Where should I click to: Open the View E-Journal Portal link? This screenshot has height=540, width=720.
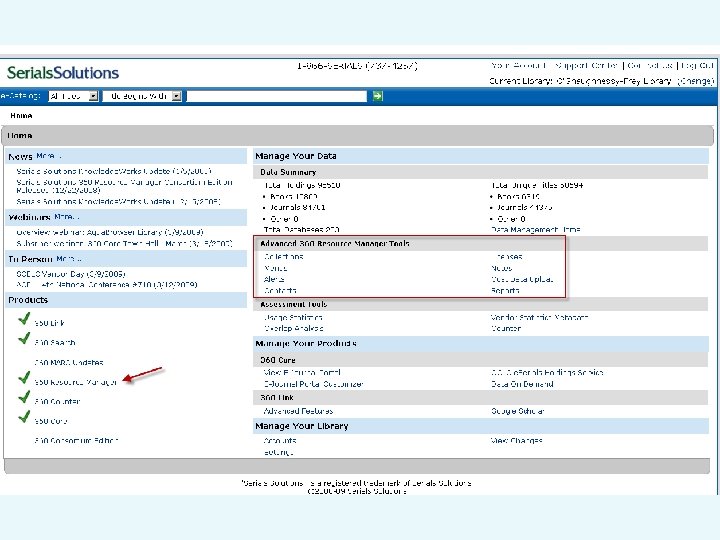coord(302,372)
